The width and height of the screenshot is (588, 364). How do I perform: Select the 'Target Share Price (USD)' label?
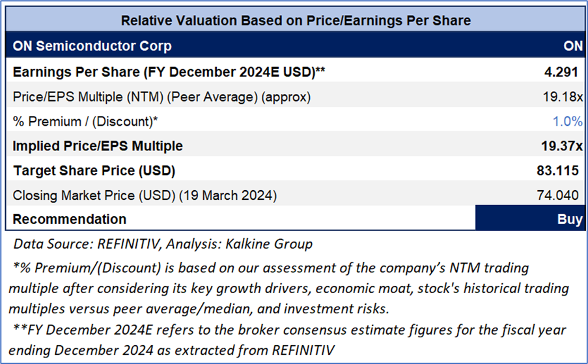[x=94, y=171]
